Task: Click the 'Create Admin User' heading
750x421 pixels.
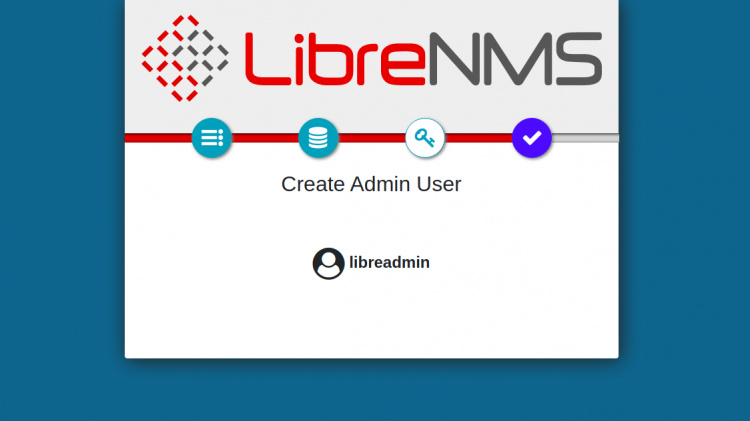Action: tap(371, 184)
